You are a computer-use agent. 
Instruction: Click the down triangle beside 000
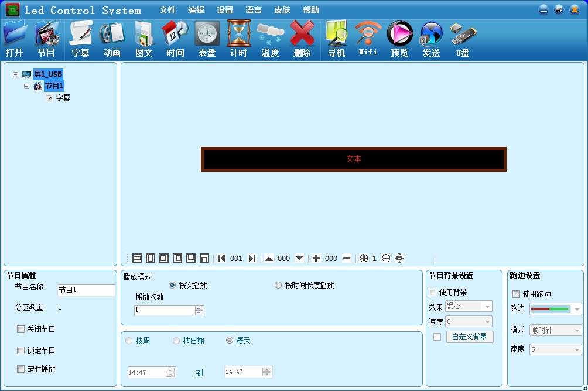tap(299, 258)
